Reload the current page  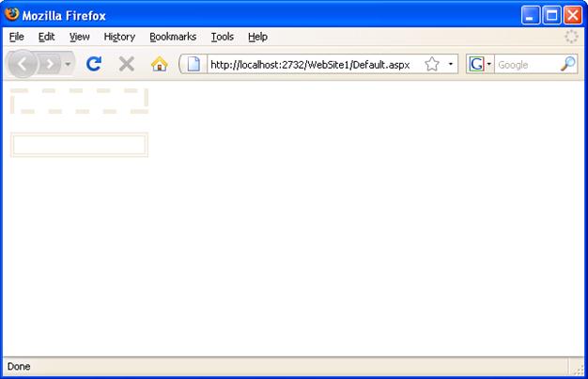pos(94,64)
